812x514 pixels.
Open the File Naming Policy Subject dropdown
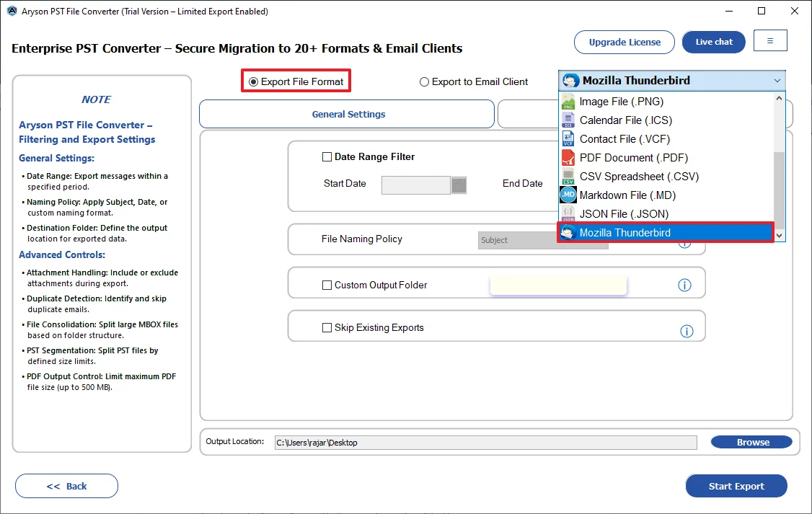coord(543,240)
